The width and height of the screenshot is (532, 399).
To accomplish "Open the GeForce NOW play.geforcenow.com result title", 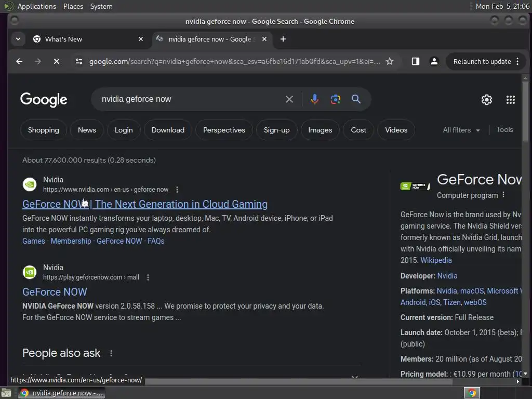I will [55, 292].
